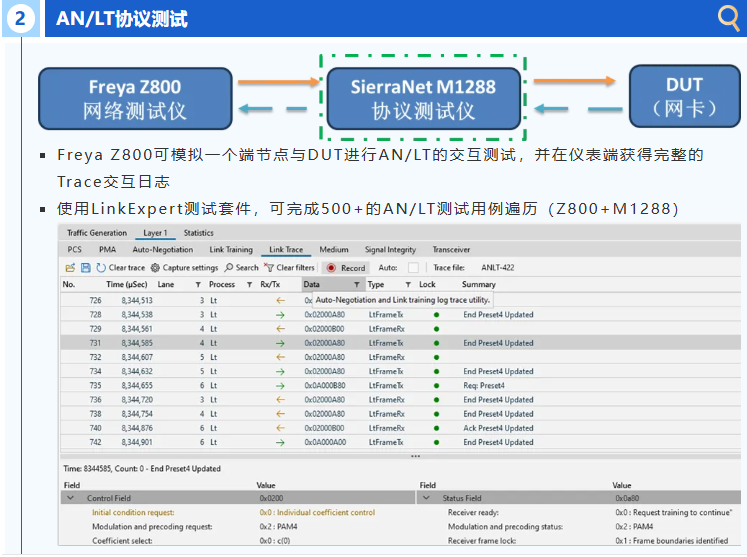Open a trace file with the folder icon
The height and width of the screenshot is (557, 747).
pyautogui.click(x=70, y=268)
